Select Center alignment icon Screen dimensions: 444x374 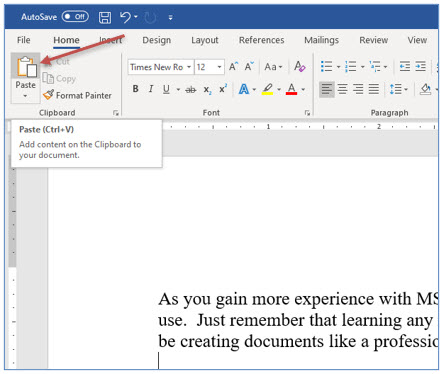tap(342, 89)
